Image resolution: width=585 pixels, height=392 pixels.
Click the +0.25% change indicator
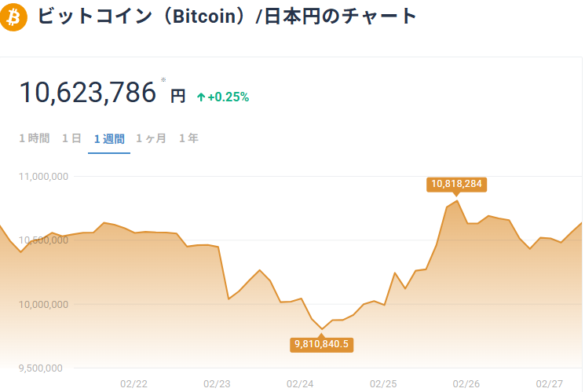(228, 97)
